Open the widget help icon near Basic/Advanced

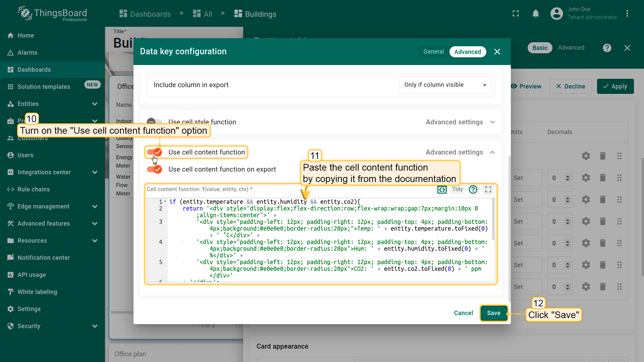tap(607, 48)
